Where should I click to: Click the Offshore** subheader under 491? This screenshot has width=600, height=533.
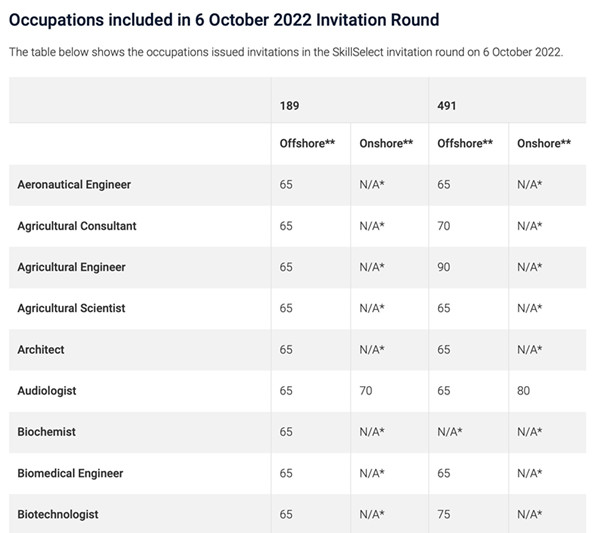click(465, 143)
